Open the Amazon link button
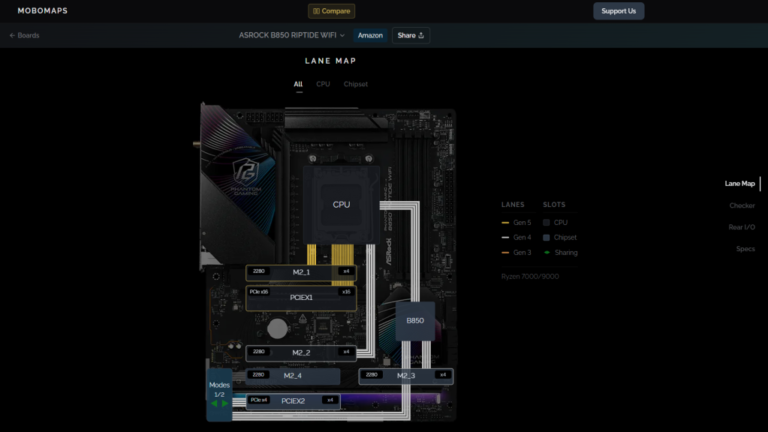 click(370, 35)
